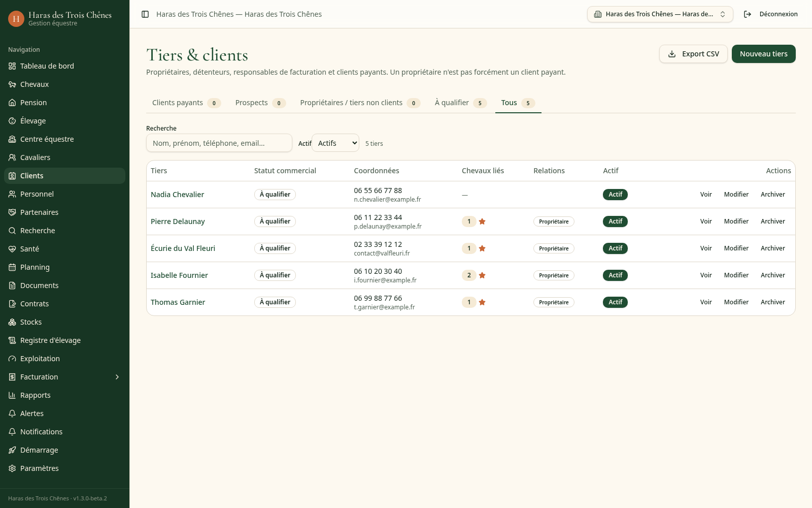Image resolution: width=812 pixels, height=508 pixels.
Task: Click Export CSV button
Action: [693, 54]
